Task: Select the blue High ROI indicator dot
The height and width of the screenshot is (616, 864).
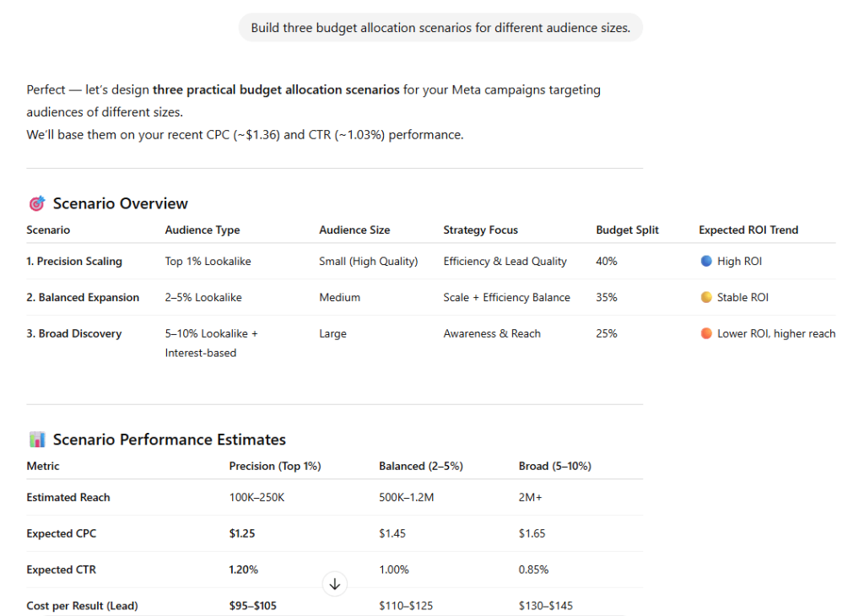Action: click(x=705, y=261)
